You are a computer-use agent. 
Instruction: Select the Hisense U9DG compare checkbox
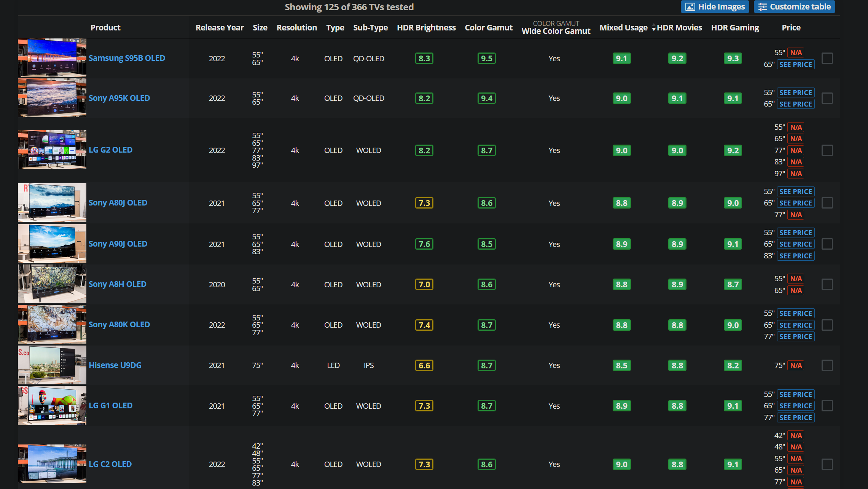[x=827, y=365]
